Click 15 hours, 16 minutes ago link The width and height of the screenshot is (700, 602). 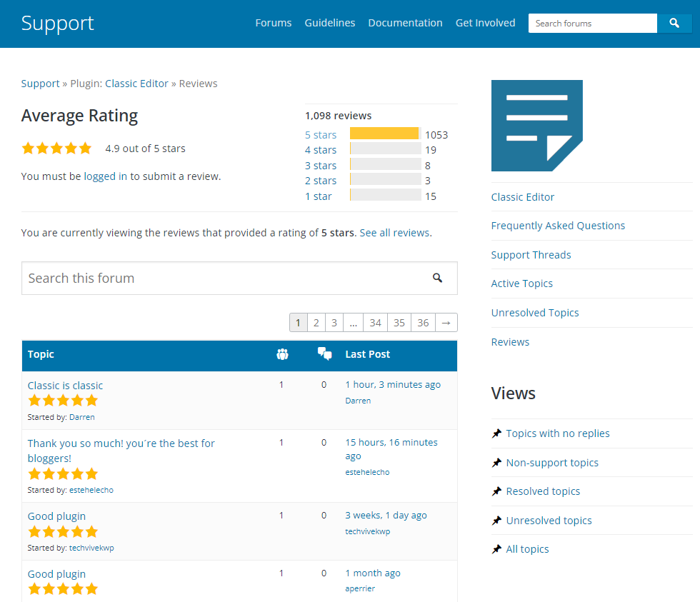click(391, 449)
